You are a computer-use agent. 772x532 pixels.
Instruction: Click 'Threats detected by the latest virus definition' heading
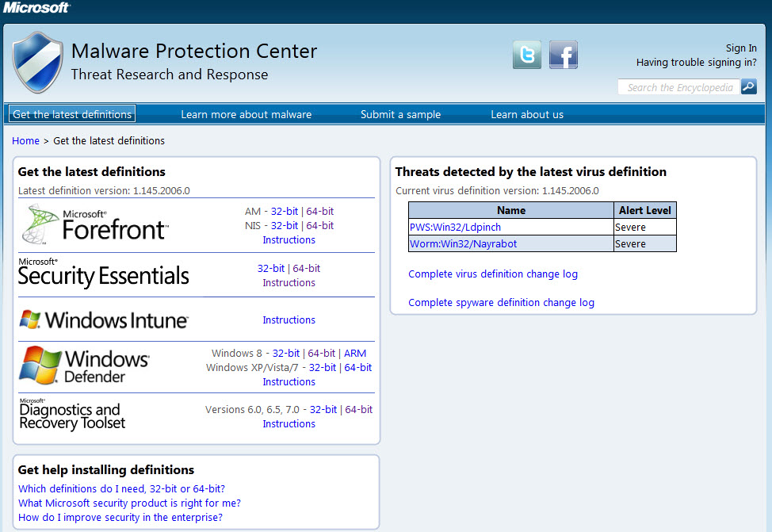[531, 171]
